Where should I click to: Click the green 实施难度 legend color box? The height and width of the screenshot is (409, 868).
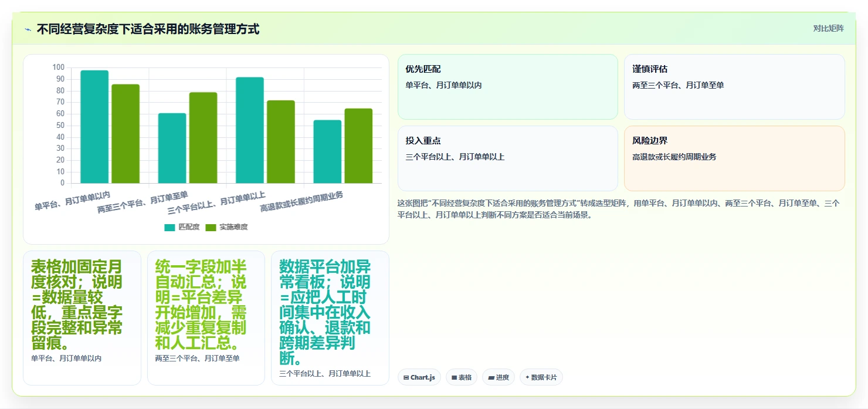click(211, 228)
